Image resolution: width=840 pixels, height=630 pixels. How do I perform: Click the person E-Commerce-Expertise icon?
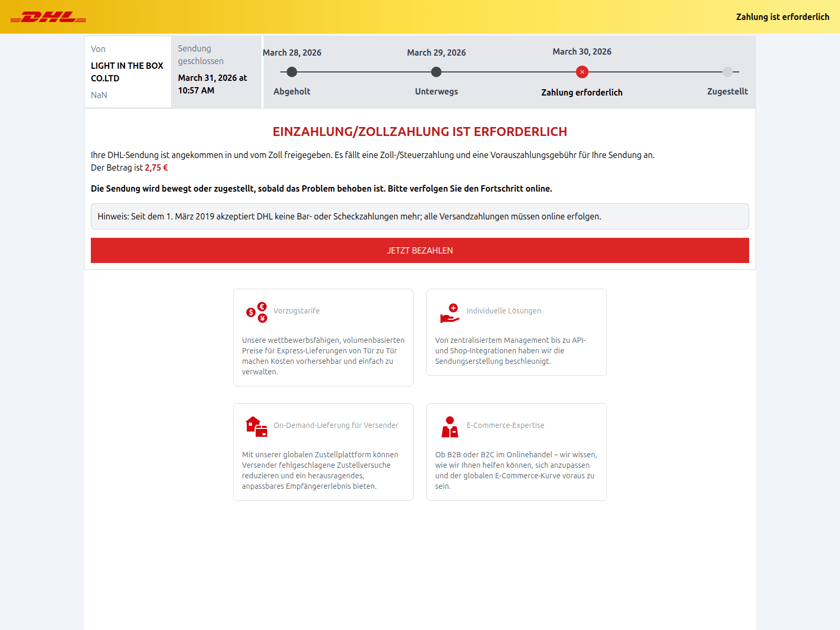(x=450, y=427)
